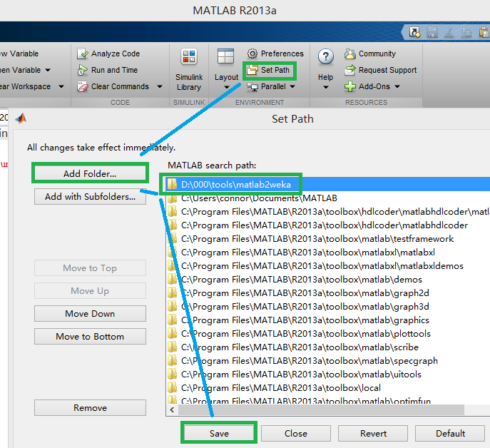The width and height of the screenshot is (490, 448).
Task: Click the Paste clipboard icon in quick access toolbar
Action: (484, 32)
